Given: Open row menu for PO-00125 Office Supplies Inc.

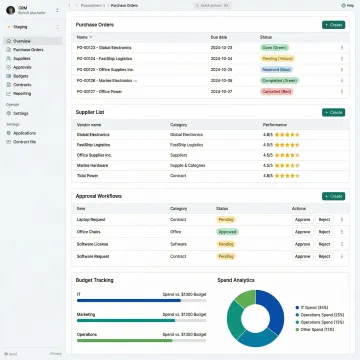Looking at the screenshot, I should [x=342, y=70].
